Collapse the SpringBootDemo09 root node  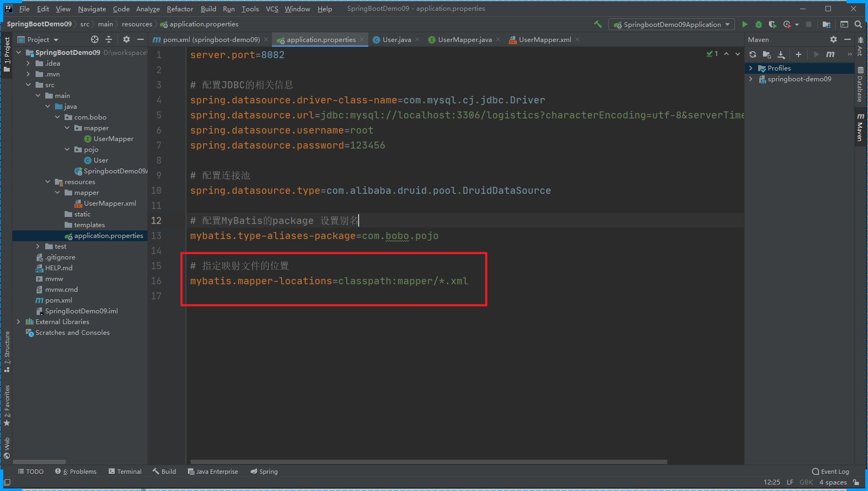pyautogui.click(x=19, y=52)
